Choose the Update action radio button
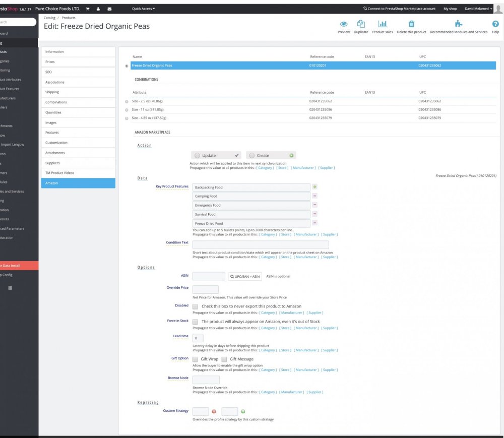The image size is (504, 438). pyautogui.click(x=198, y=156)
